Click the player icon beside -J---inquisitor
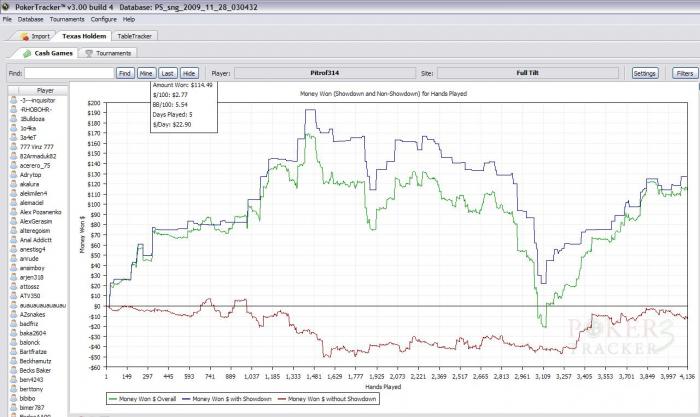This screenshot has height=417, width=700. tap(14, 100)
